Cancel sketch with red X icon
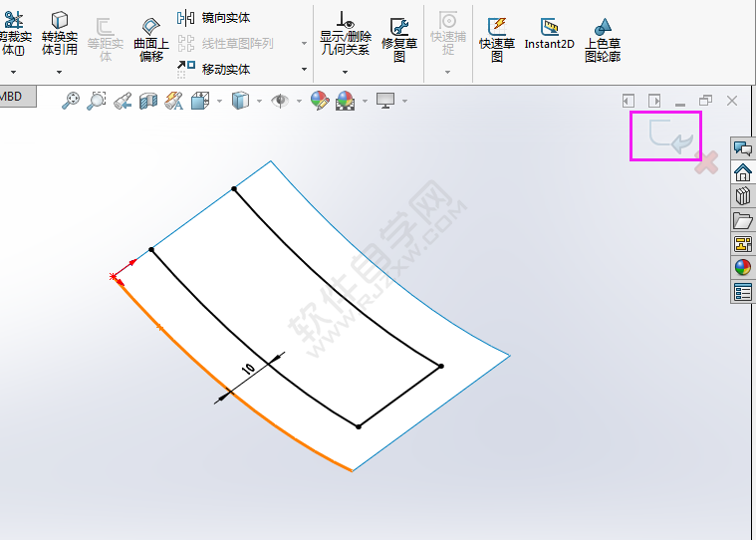 click(706, 162)
